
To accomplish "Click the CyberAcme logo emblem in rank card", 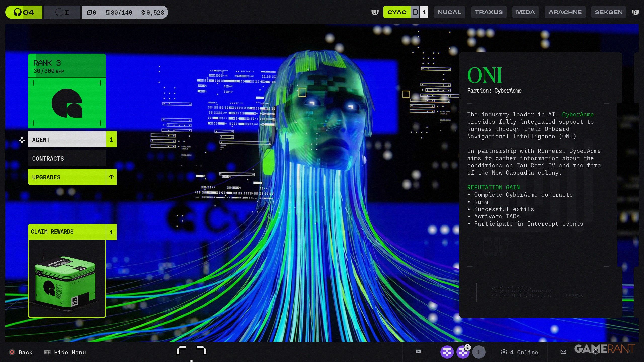I will [x=67, y=103].
